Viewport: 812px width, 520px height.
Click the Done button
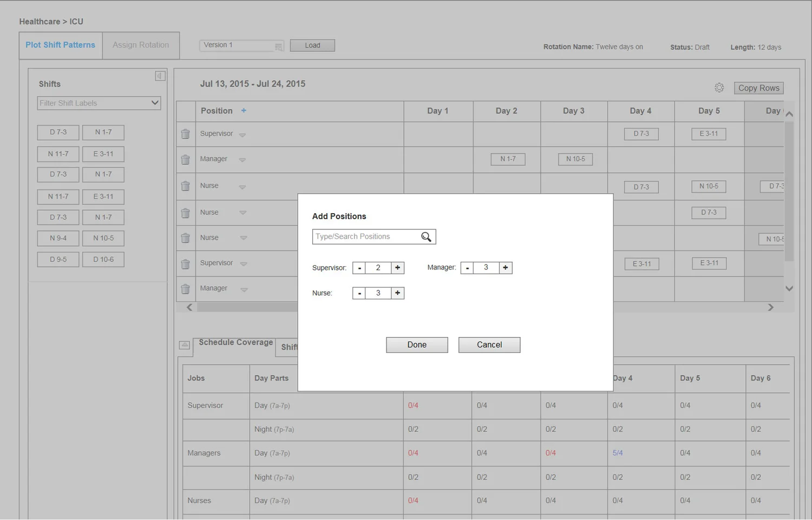(417, 345)
